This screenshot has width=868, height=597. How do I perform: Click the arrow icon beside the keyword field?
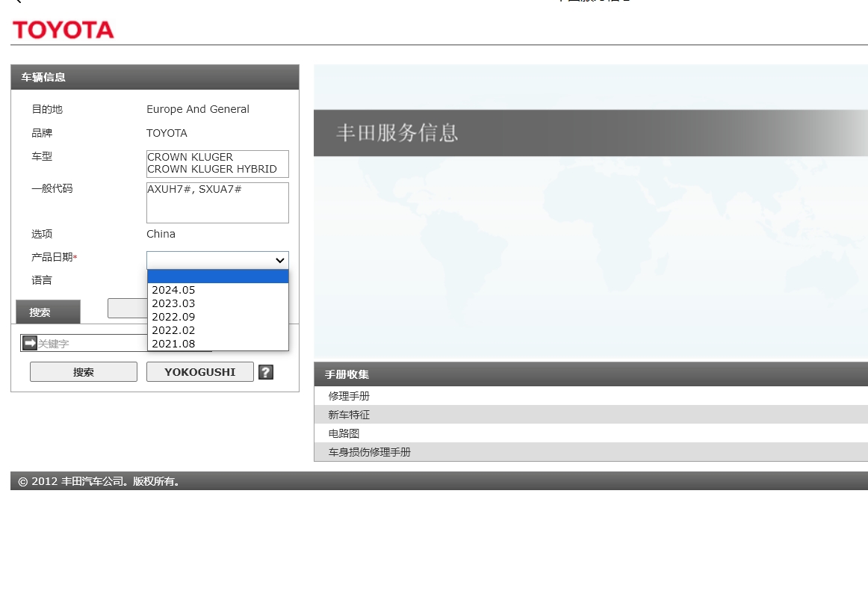click(x=28, y=342)
